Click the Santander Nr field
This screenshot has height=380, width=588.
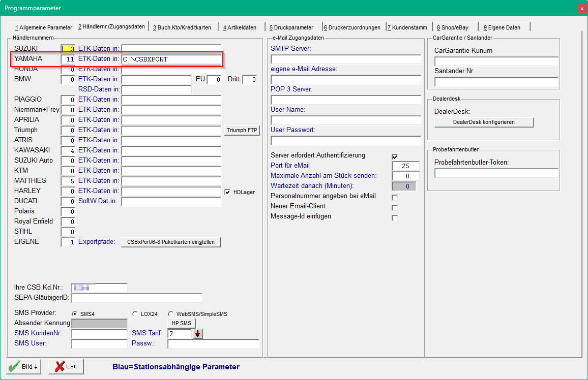point(496,81)
